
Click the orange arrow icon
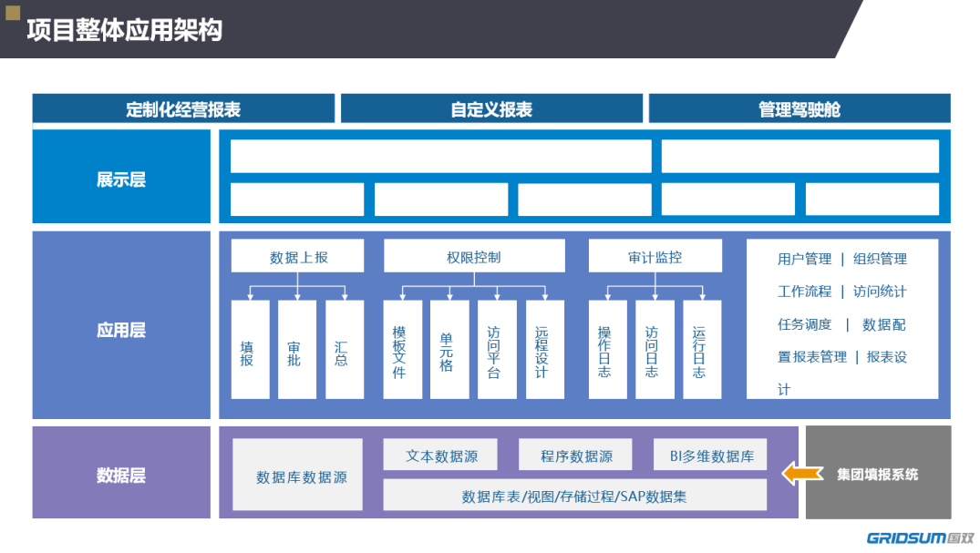coord(802,474)
